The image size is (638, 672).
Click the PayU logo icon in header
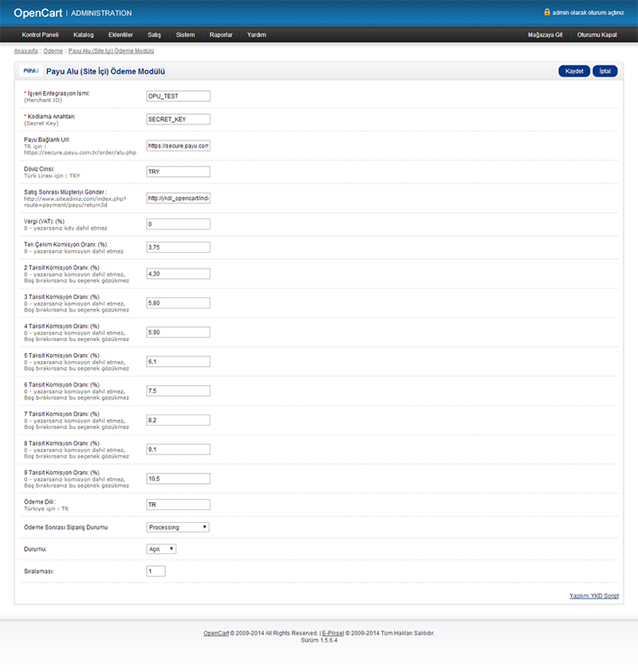tap(30, 71)
